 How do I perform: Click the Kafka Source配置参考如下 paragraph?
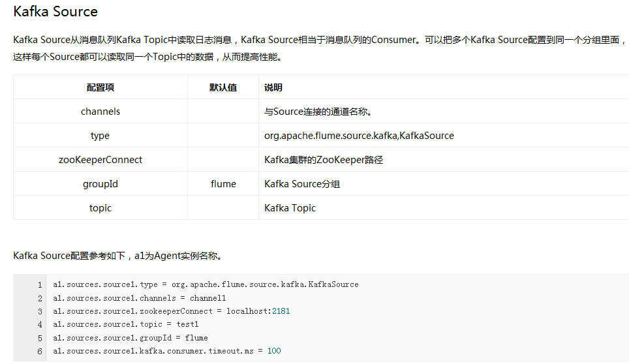[117, 256]
